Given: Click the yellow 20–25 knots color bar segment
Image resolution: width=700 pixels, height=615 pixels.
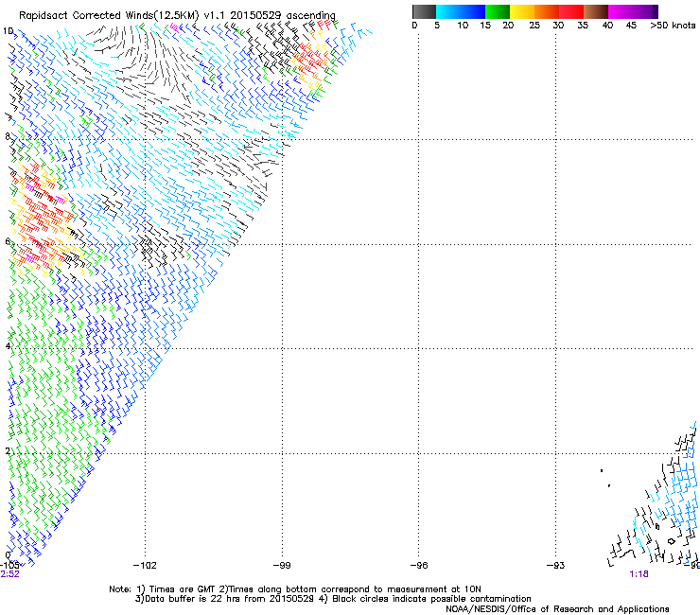Looking at the screenshot, I should pos(522,11).
